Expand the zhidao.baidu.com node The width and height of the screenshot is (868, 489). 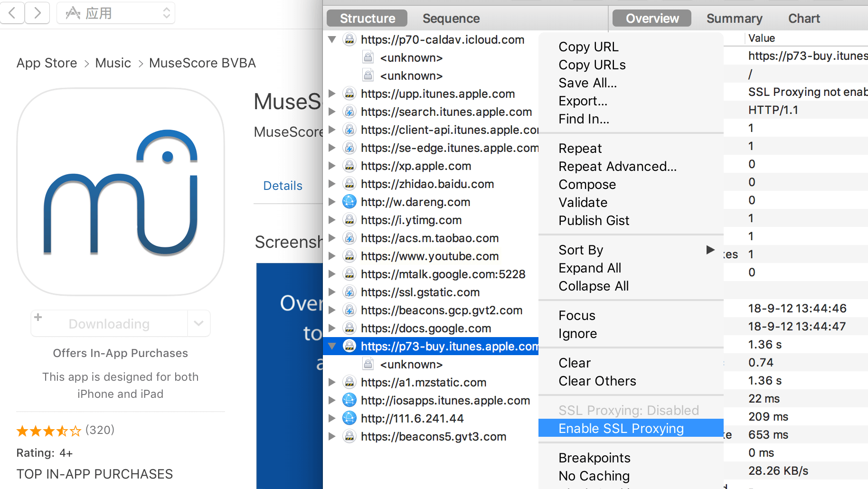(x=332, y=184)
